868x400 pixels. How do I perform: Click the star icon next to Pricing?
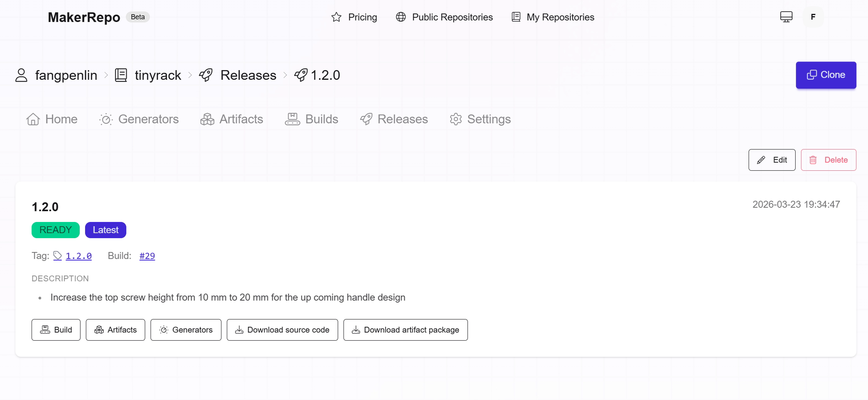(336, 17)
